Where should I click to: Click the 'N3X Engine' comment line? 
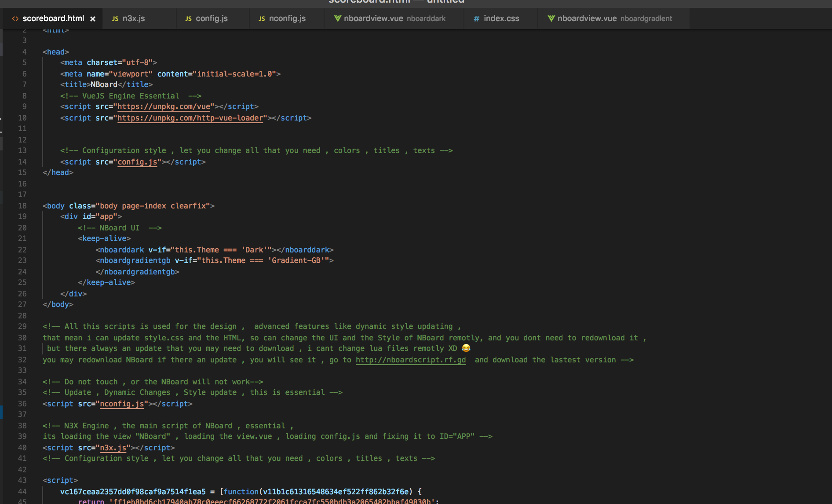(x=168, y=426)
